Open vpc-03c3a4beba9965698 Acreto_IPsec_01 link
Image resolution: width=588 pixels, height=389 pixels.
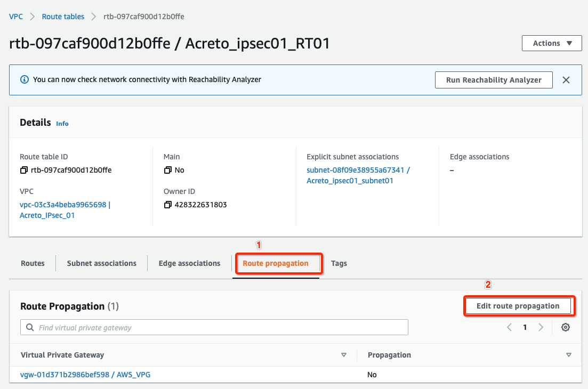point(65,210)
